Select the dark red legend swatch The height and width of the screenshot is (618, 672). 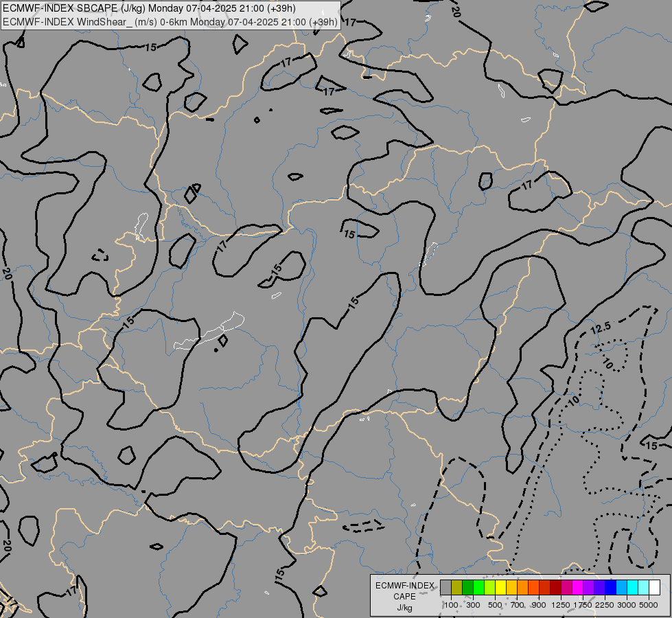tap(555, 587)
